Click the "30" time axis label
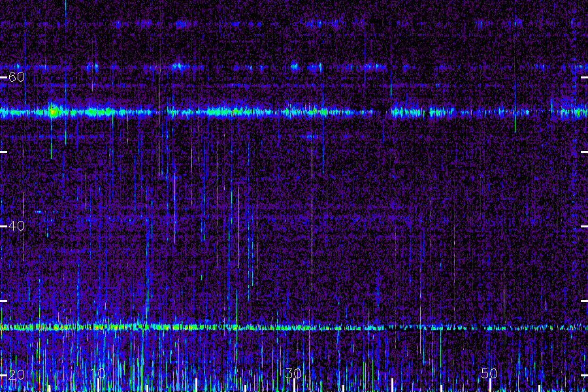The image size is (588, 392). pyautogui.click(x=293, y=373)
